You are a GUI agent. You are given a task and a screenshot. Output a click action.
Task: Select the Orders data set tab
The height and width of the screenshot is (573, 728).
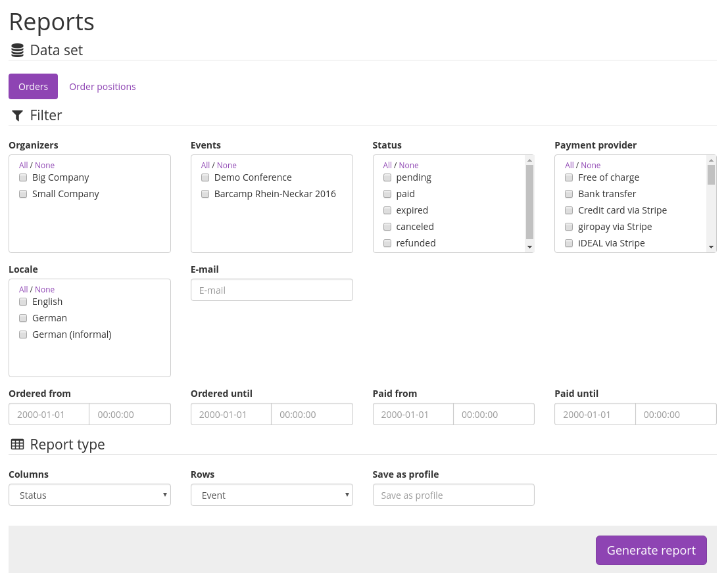pyautogui.click(x=33, y=87)
